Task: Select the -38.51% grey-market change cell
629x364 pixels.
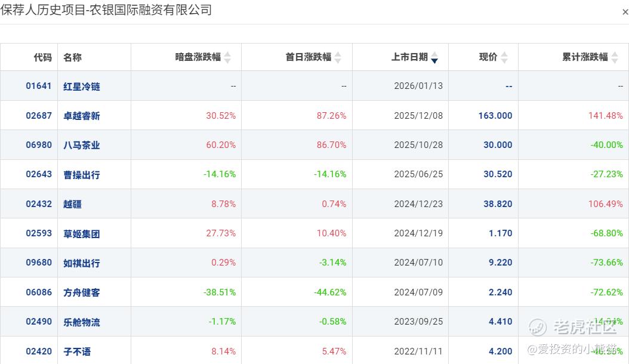Action: (220, 292)
